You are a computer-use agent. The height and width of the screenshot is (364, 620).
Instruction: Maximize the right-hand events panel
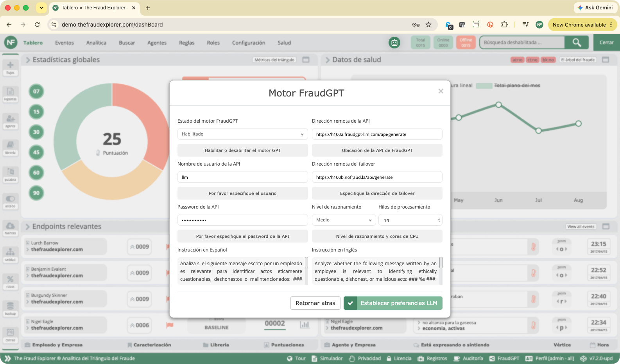(606, 227)
